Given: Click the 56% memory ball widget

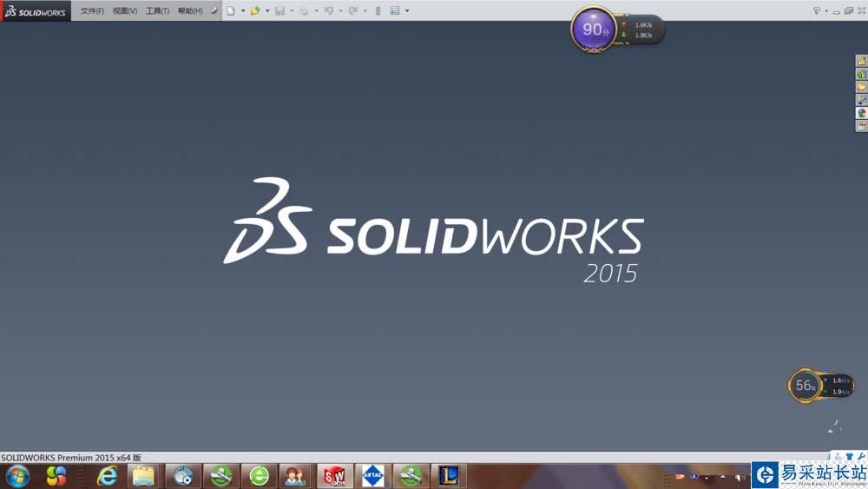Looking at the screenshot, I should pos(805,386).
